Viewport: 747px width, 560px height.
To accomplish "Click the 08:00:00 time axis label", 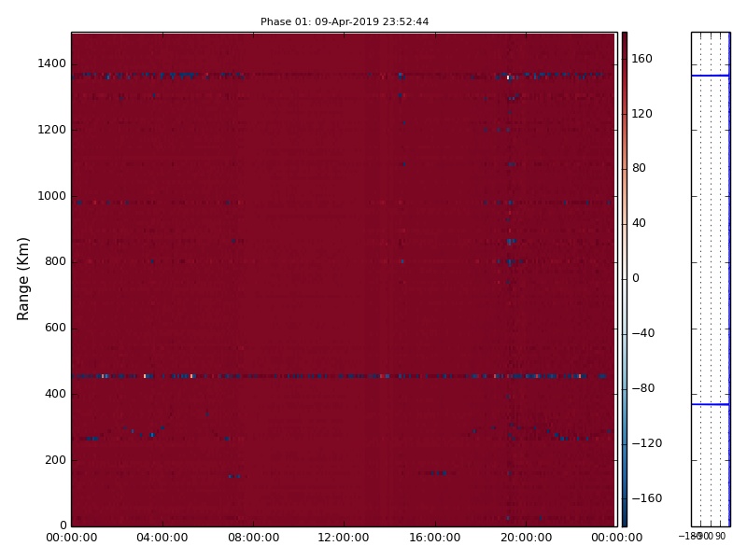I will 253,539.
